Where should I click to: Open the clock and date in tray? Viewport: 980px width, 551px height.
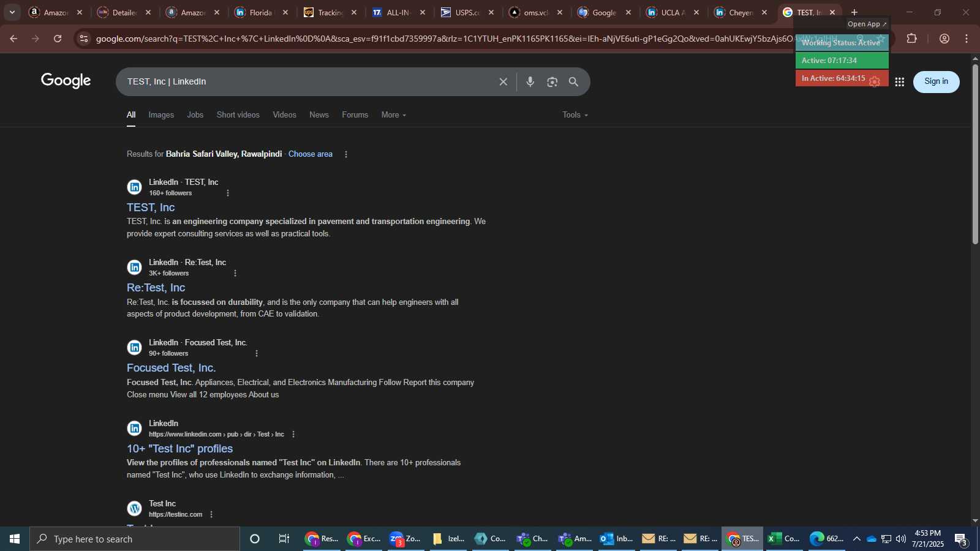[927, 539]
